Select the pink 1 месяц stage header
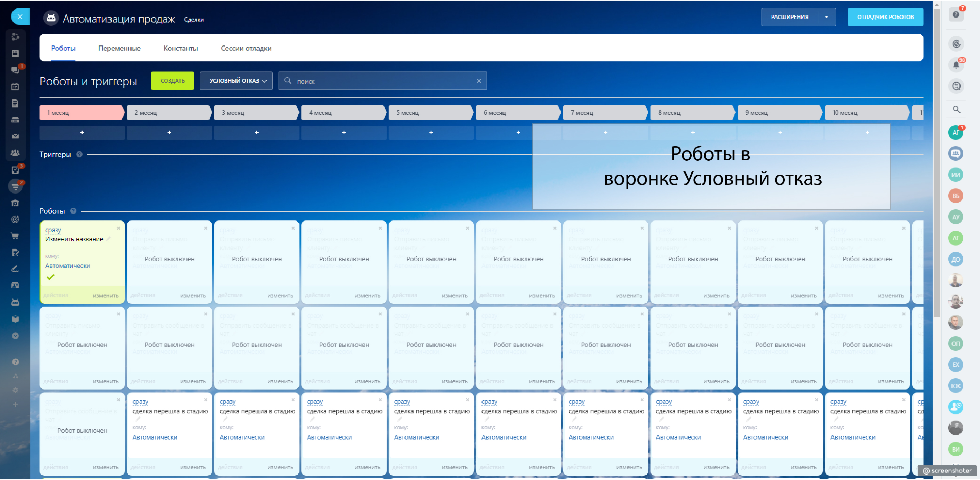 coord(81,113)
